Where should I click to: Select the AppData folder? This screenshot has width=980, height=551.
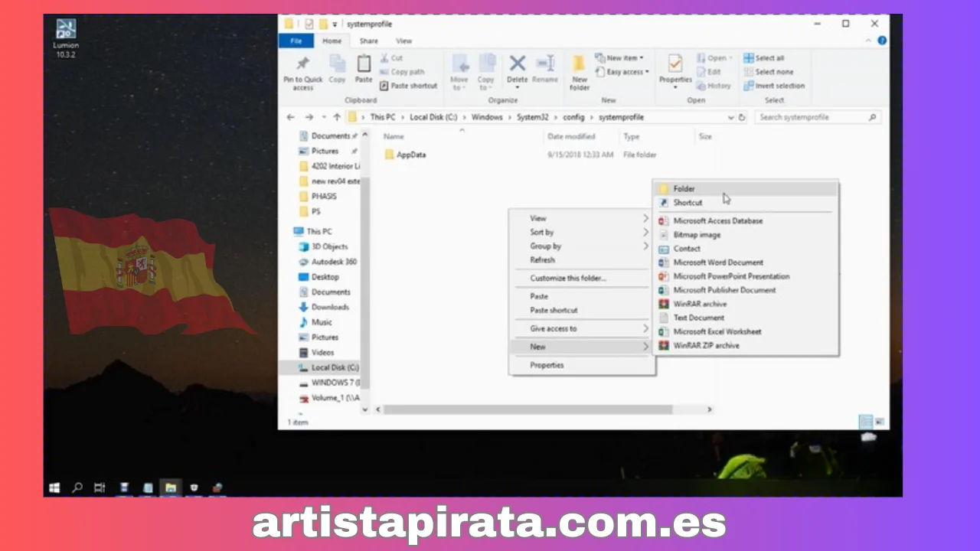[411, 155]
